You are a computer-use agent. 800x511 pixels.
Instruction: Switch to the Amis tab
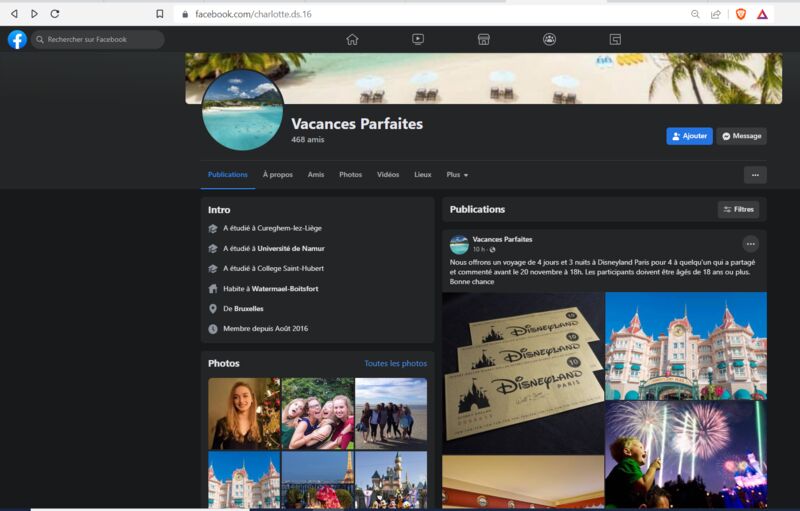click(316, 174)
